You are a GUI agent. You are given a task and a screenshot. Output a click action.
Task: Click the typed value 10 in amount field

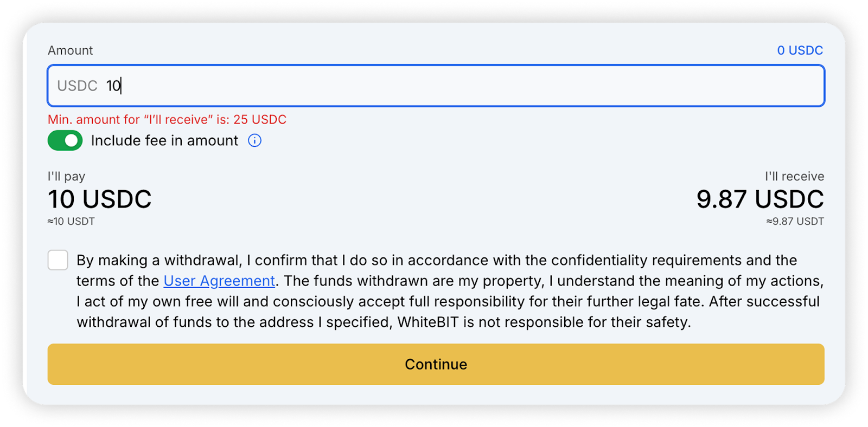pyautogui.click(x=113, y=86)
